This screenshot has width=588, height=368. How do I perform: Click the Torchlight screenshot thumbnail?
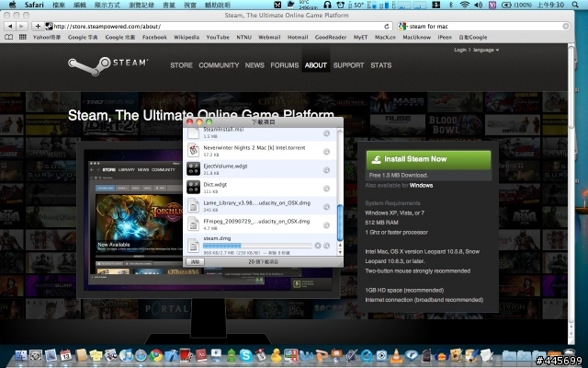pos(139,223)
